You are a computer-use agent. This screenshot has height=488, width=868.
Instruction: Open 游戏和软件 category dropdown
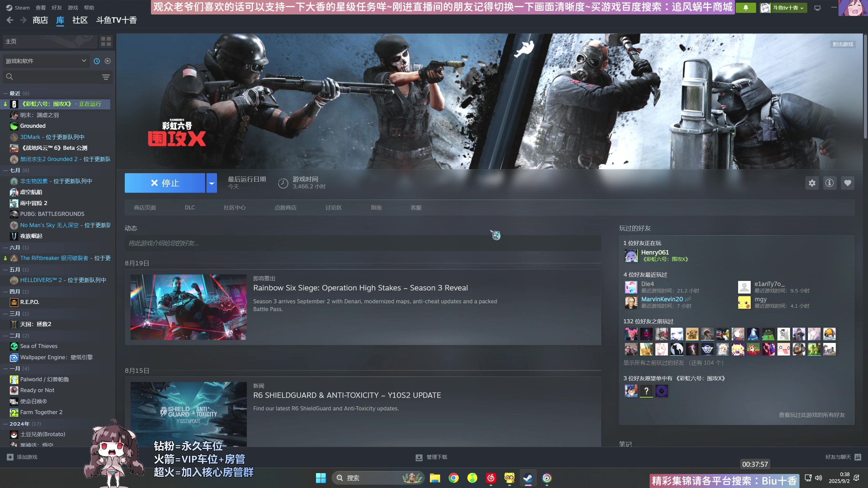[x=46, y=61]
